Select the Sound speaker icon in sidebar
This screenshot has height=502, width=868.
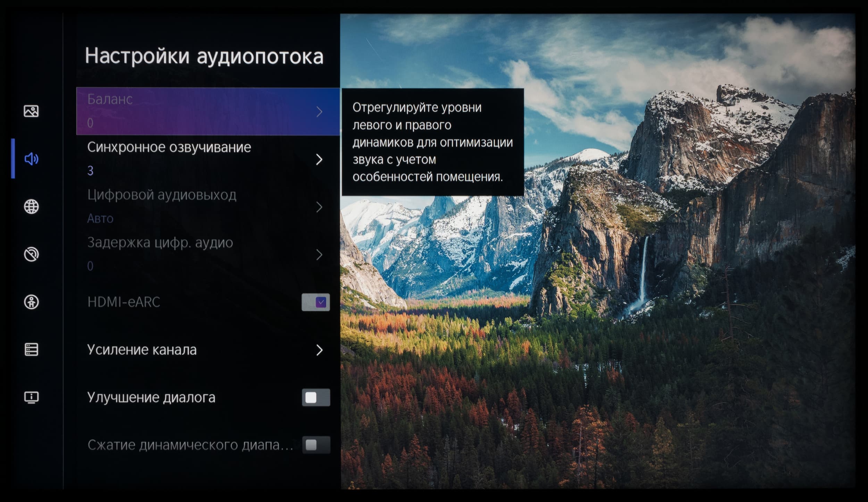tap(31, 159)
